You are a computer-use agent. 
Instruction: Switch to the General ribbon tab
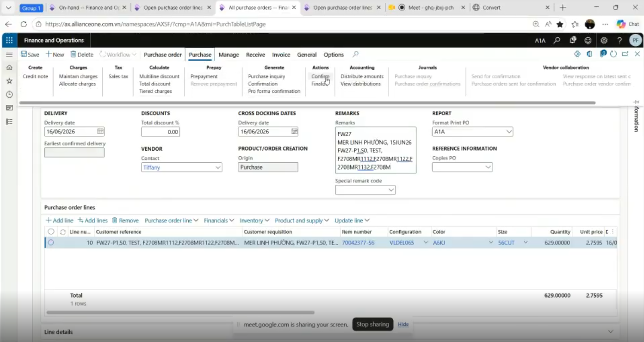click(307, 55)
